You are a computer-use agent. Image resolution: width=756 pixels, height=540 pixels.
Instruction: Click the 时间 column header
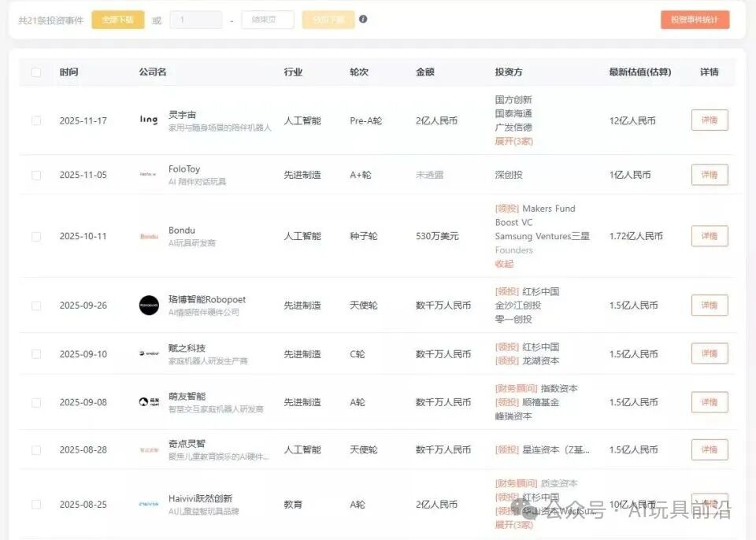(x=69, y=72)
